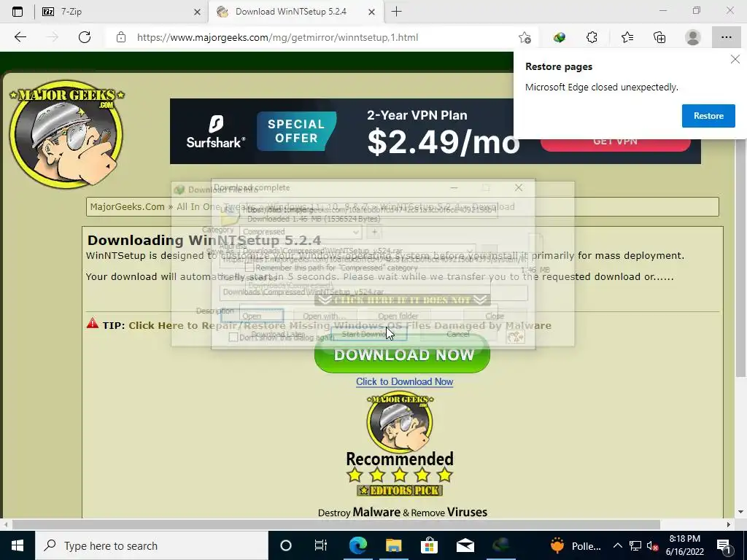The image size is (747, 560).
Task: Click the red TIP warning icon
Action: click(x=93, y=323)
